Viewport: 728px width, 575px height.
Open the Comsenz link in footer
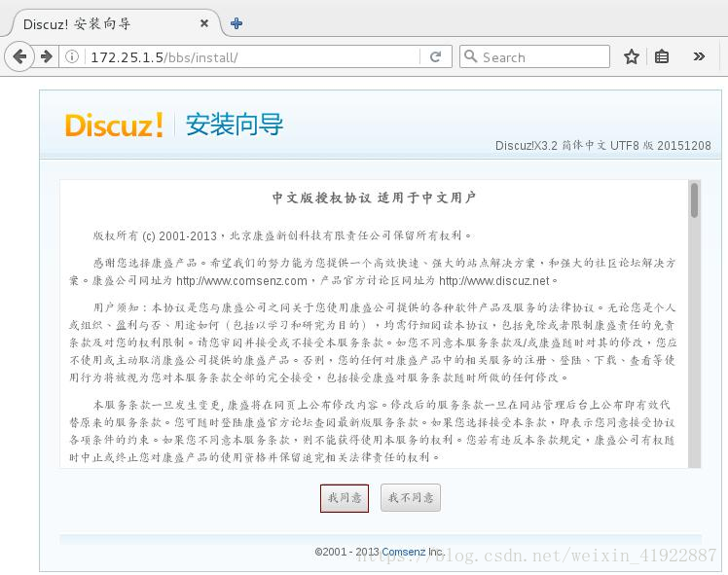tap(403, 552)
